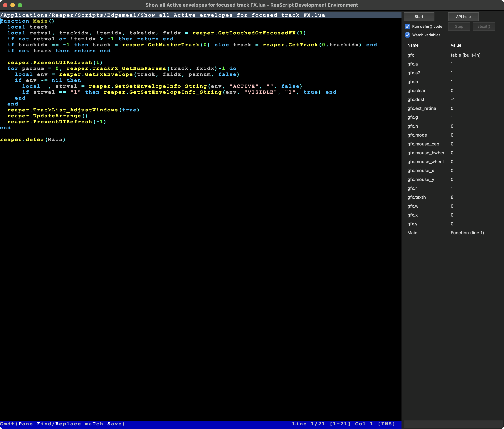Select the gfx.mouse_cap variable row
504x429 pixels.
coord(423,144)
